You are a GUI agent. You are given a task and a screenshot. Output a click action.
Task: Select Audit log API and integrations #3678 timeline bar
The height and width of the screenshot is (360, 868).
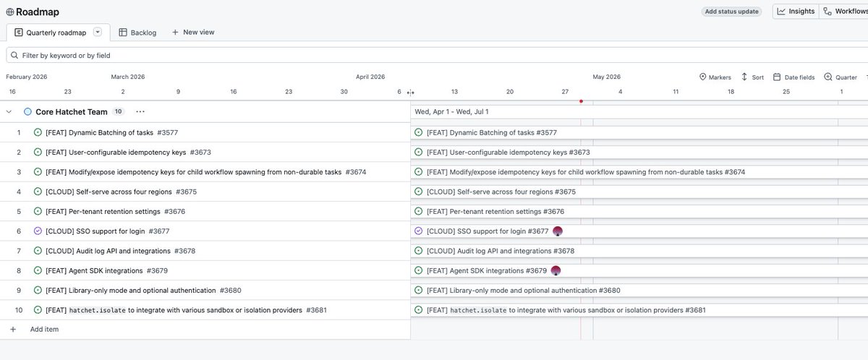(x=639, y=251)
